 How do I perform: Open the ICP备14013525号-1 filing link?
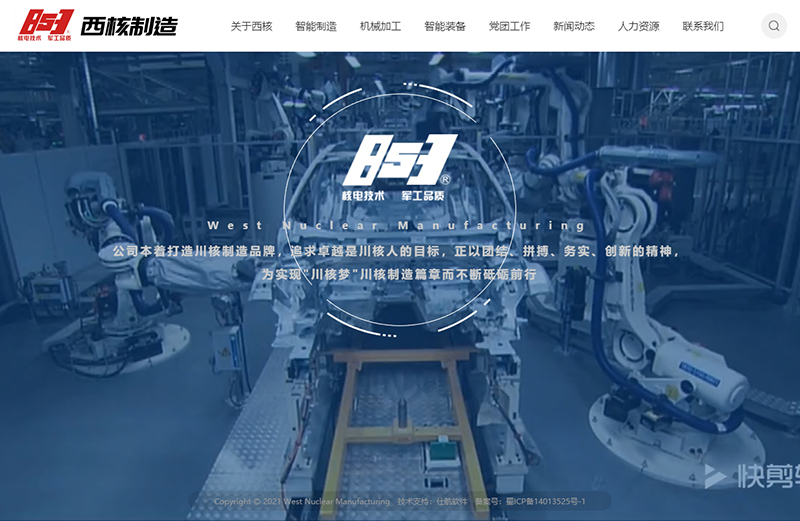545,502
